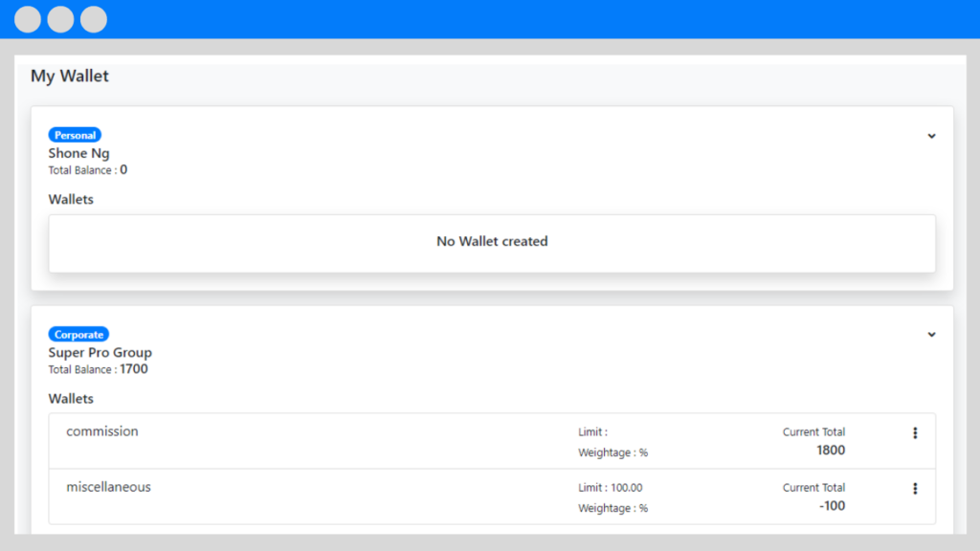Click the commission Current Total 1800 value
The width and height of the screenshot is (980, 551).
831,450
